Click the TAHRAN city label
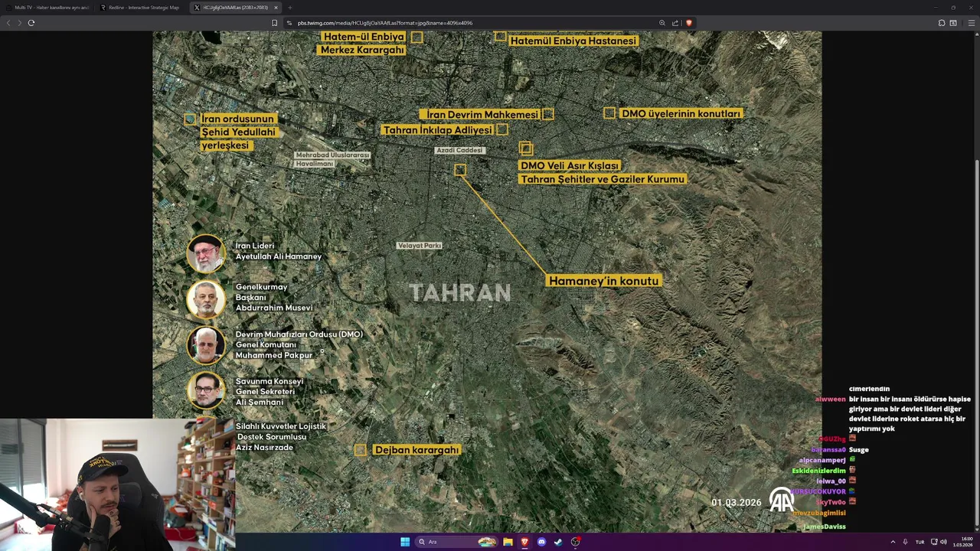 point(459,293)
